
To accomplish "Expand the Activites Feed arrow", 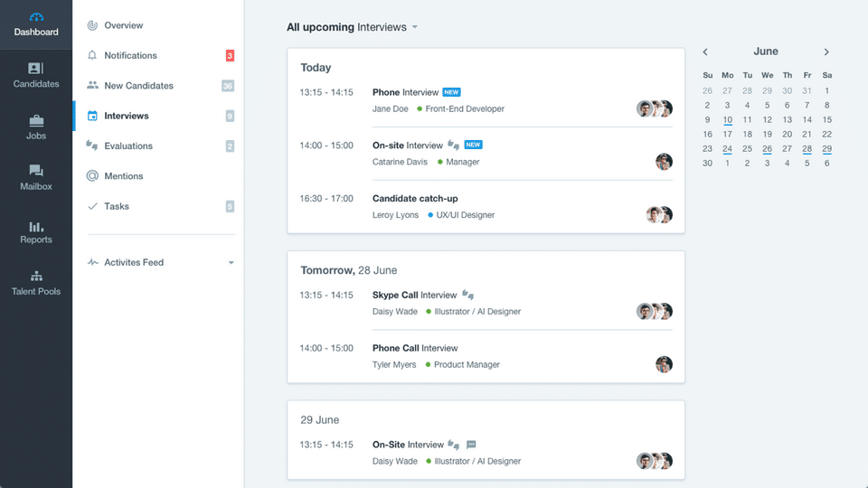I will click(231, 263).
